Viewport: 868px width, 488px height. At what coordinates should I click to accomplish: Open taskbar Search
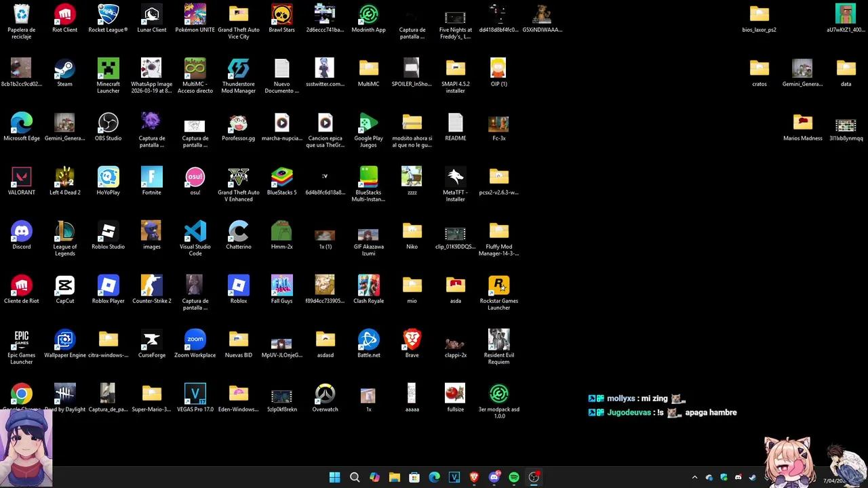tap(354, 477)
